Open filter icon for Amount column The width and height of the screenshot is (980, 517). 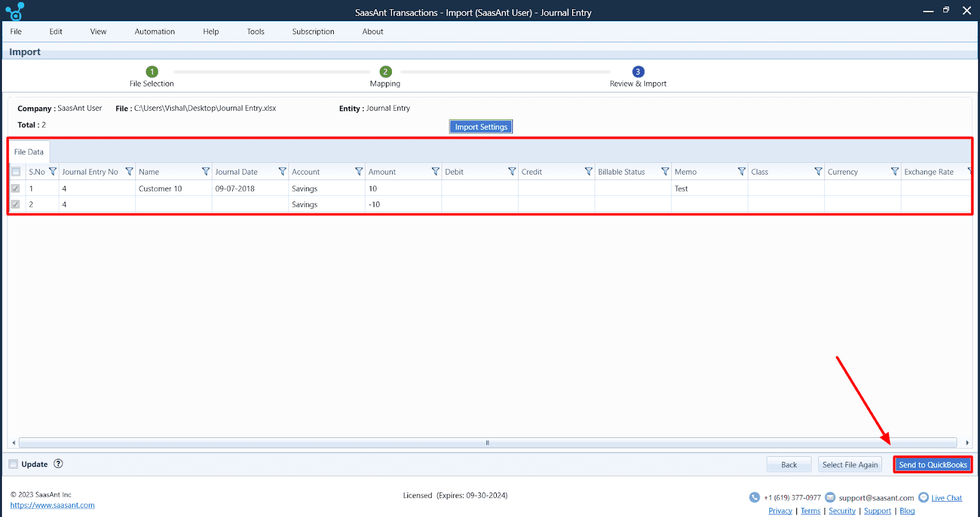tap(435, 172)
